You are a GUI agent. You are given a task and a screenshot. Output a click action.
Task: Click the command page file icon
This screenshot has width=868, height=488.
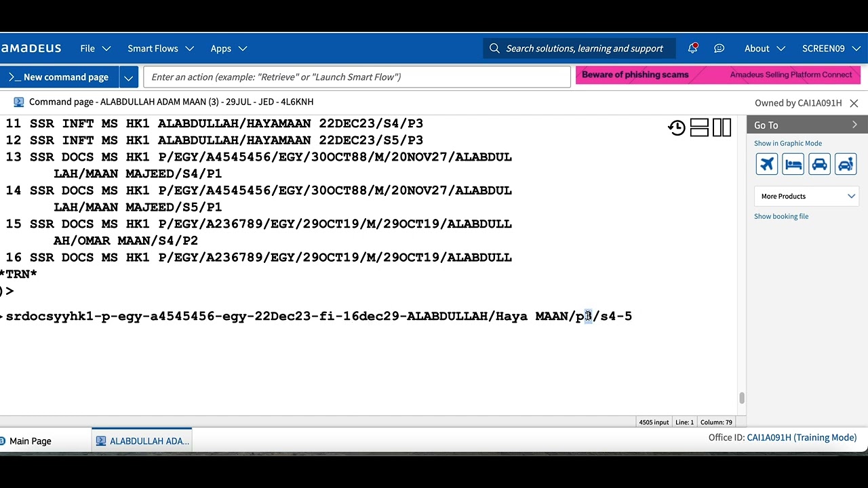point(18,102)
